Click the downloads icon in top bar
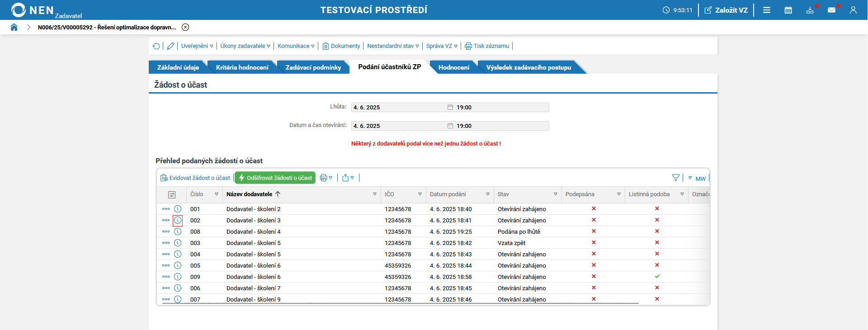868x330 pixels. (x=810, y=10)
